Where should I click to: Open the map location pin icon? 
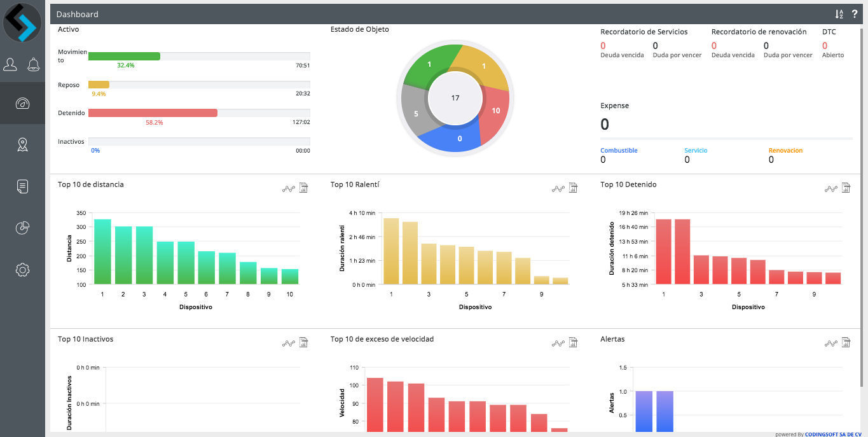click(22, 145)
